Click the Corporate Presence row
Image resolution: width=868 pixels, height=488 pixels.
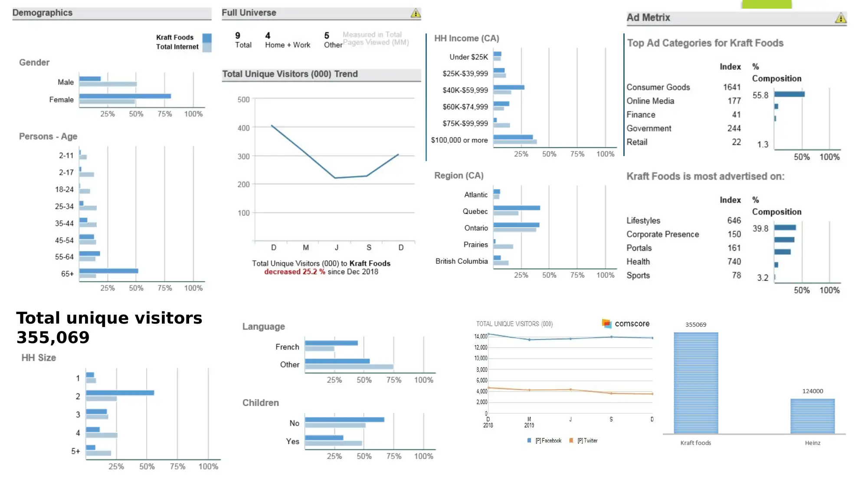pos(684,234)
